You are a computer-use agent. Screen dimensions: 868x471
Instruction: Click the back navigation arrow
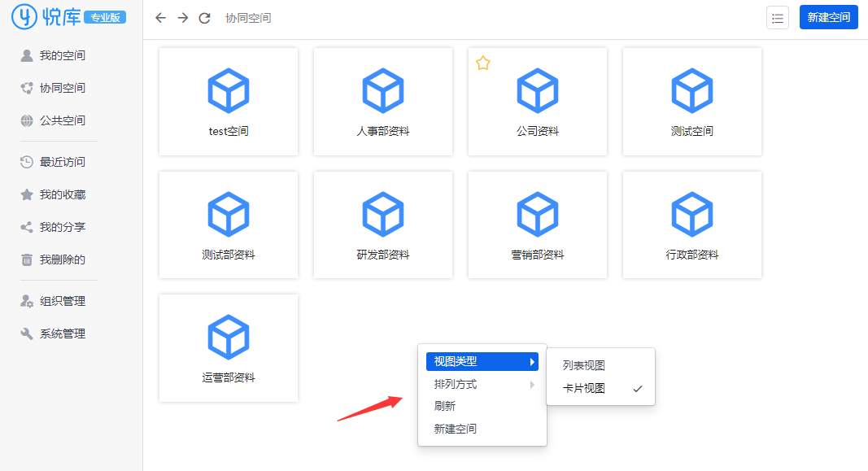click(x=160, y=18)
